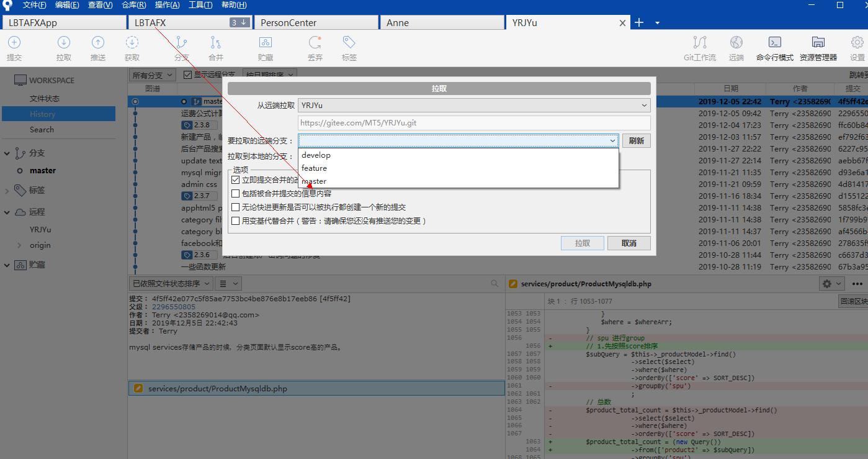Collapse the 分支 section in sidebar
Viewport: 868px width, 459px height.
pyautogui.click(x=7, y=153)
